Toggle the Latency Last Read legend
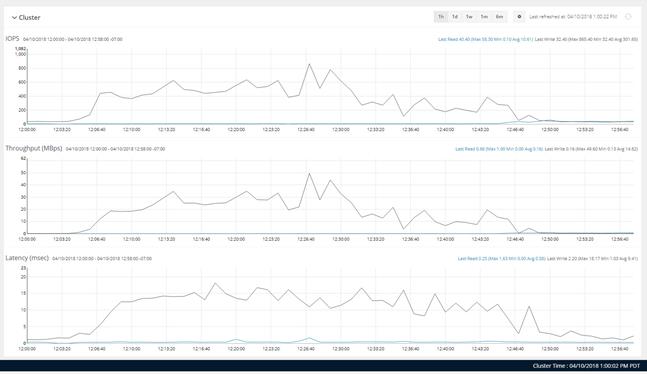 501,258
